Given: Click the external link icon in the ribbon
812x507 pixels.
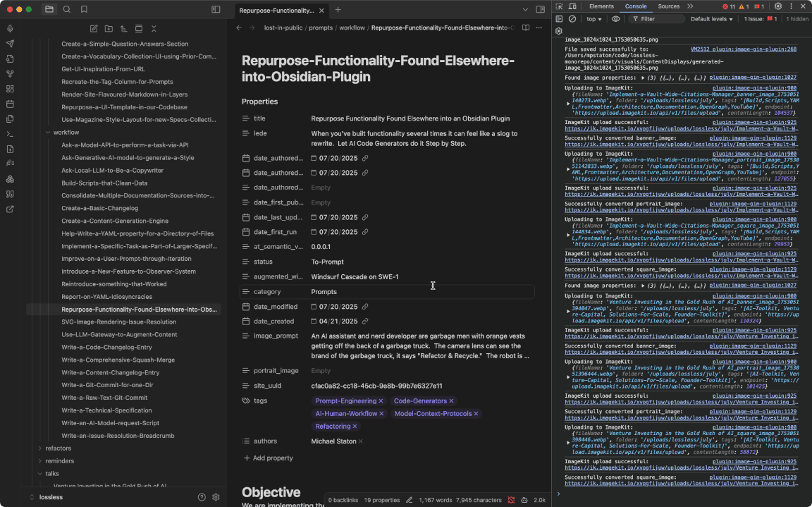Looking at the screenshot, I should (x=10, y=209).
